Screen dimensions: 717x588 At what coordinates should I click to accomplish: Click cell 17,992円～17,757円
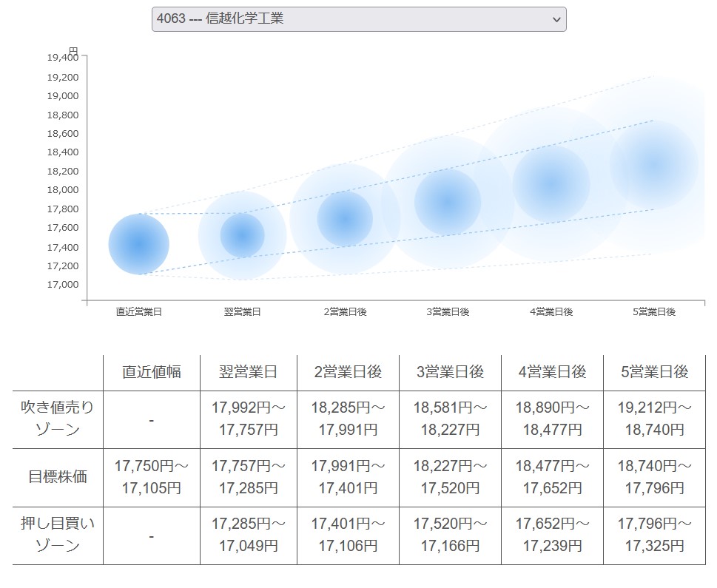[x=249, y=419]
